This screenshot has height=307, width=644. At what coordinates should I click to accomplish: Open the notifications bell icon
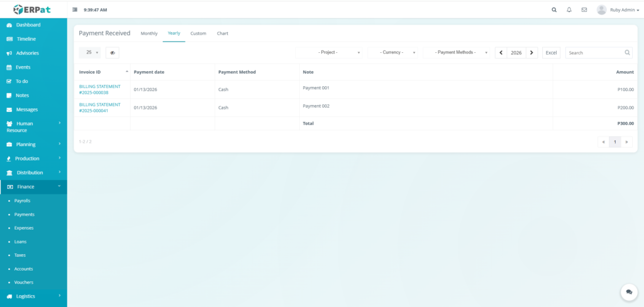coord(569,10)
